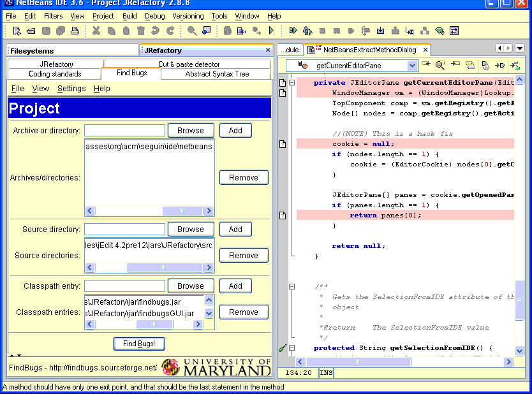Viewport: 532px width, 394px height.
Task: Click the Toggle Breakpoint diamond icon
Action: [440, 31]
